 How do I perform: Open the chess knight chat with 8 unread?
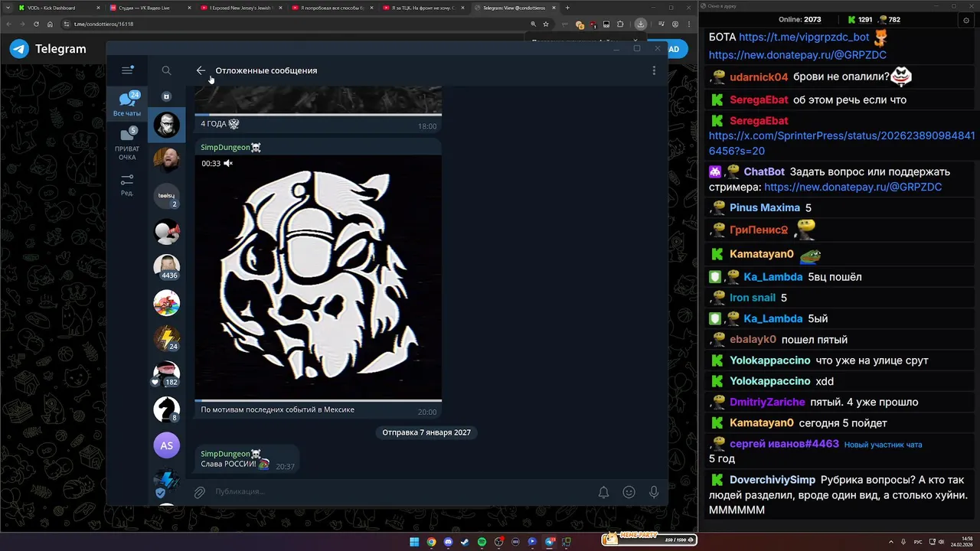click(x=167, y=409)
